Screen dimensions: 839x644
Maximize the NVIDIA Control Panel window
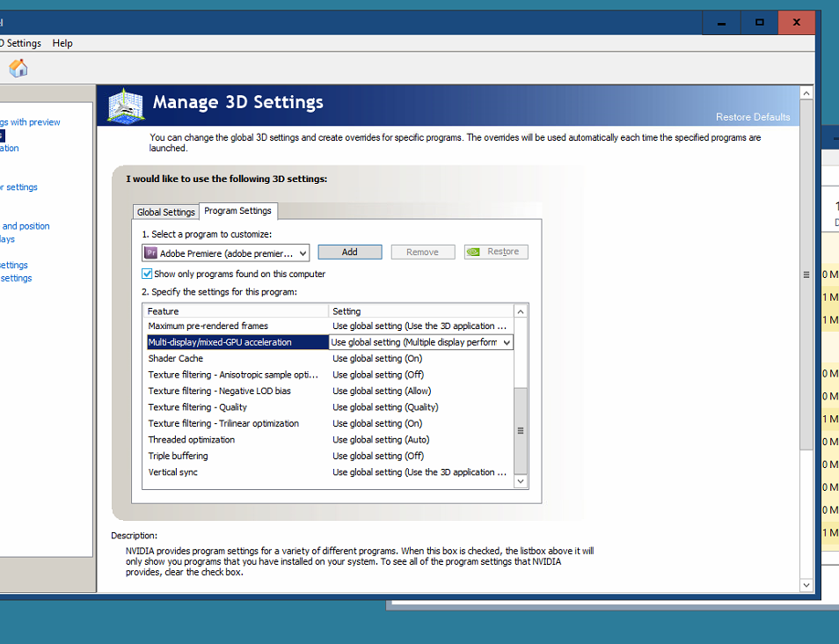tap(759, 23)
